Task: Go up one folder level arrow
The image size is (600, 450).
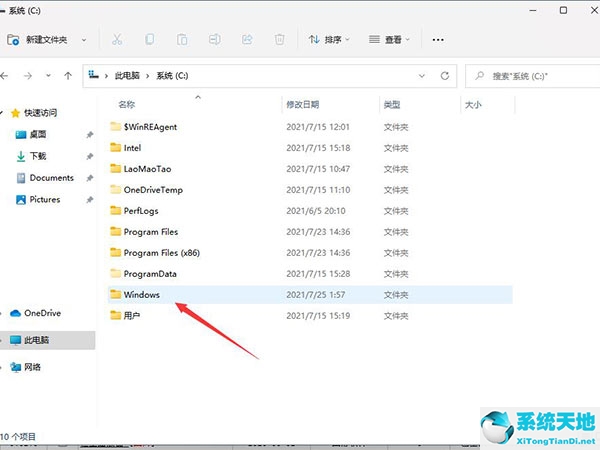Action: [68, 76]
